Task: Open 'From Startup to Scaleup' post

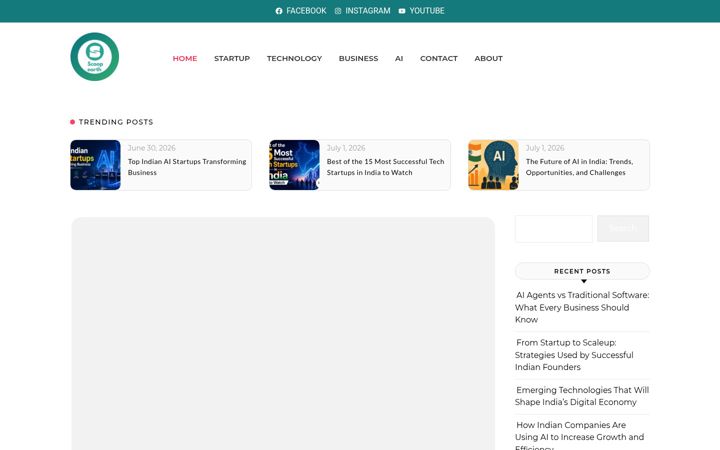Action: click(574, 354)
